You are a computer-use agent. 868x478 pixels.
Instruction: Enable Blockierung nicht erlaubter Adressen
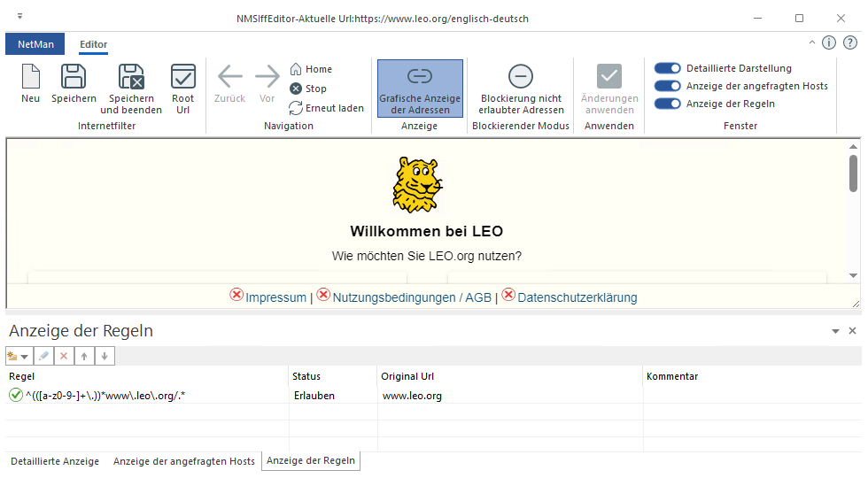click(x=521, y=89)
